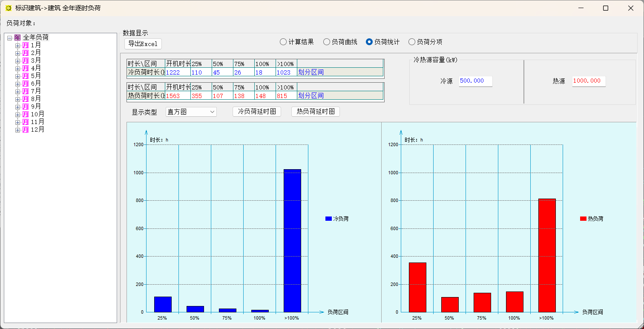Select 7月 in the load tree
Screen dimensions: 644x329
(x=36, y=91)
